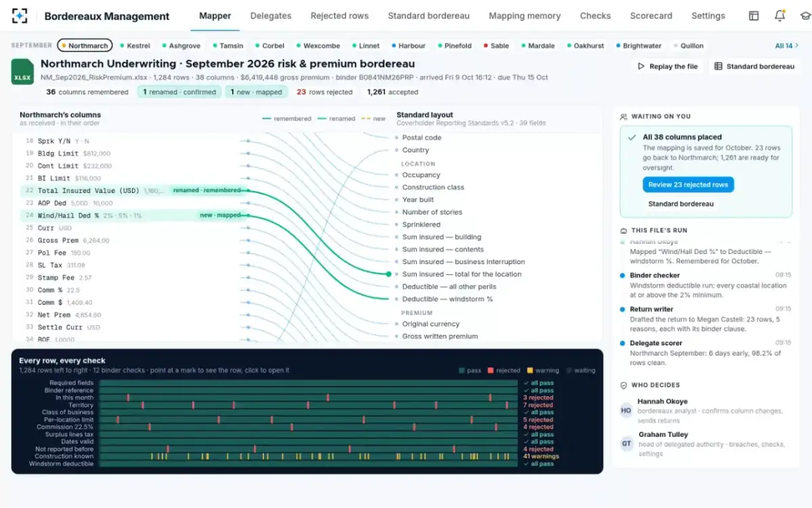Select the Northmarch coverholder chip

pos(85,45)
